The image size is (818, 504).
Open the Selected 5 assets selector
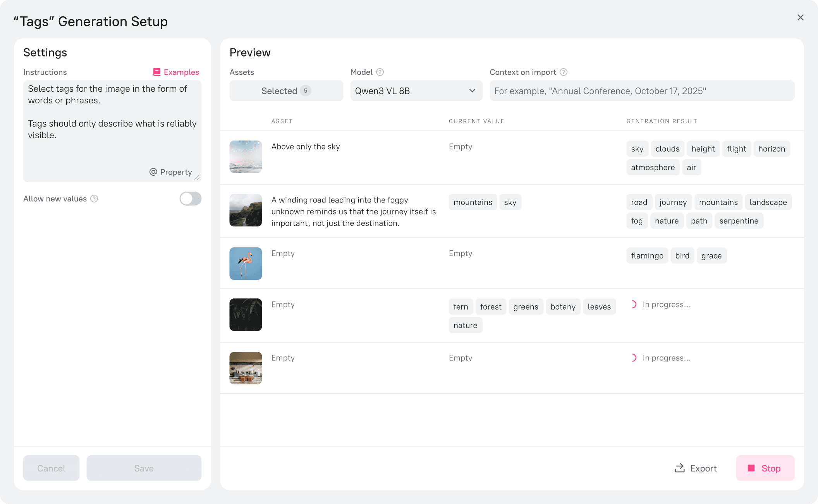click(x=286, y=91)
